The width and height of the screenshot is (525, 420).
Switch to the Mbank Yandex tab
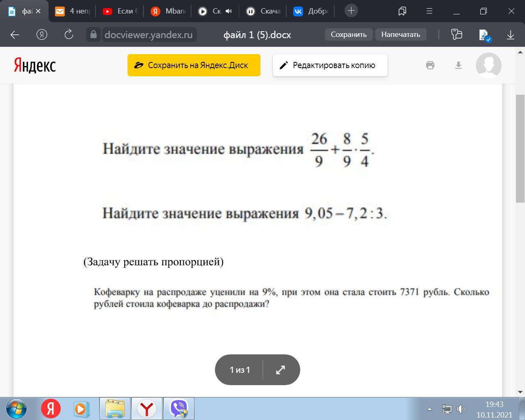168,11
